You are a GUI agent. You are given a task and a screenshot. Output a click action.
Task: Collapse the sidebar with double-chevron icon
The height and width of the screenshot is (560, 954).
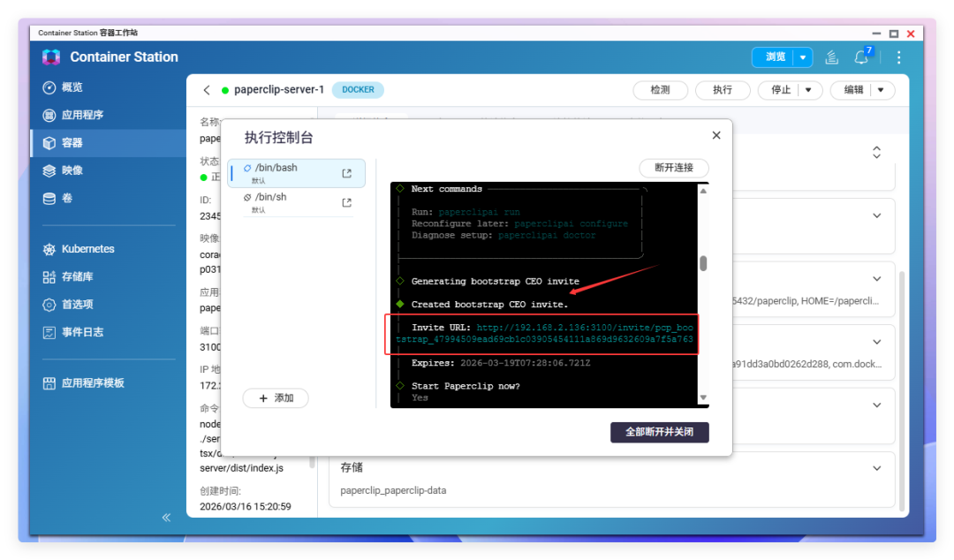click(166, 518)
